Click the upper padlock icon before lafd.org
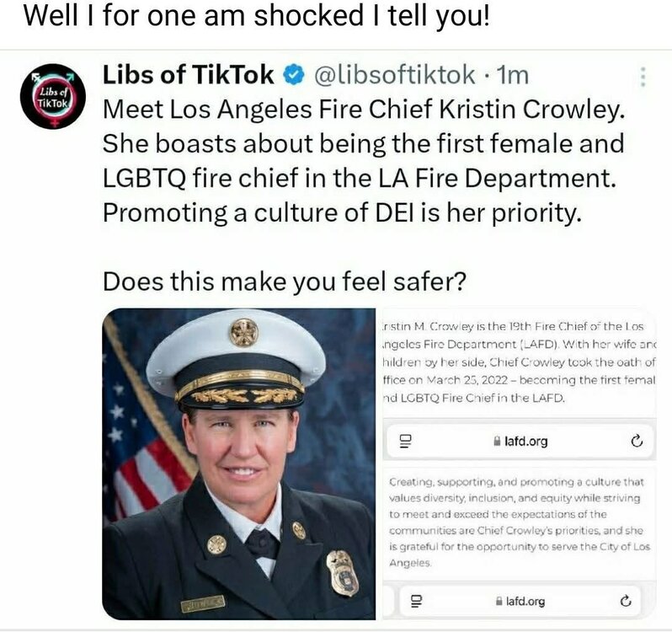 pos(497,441)
